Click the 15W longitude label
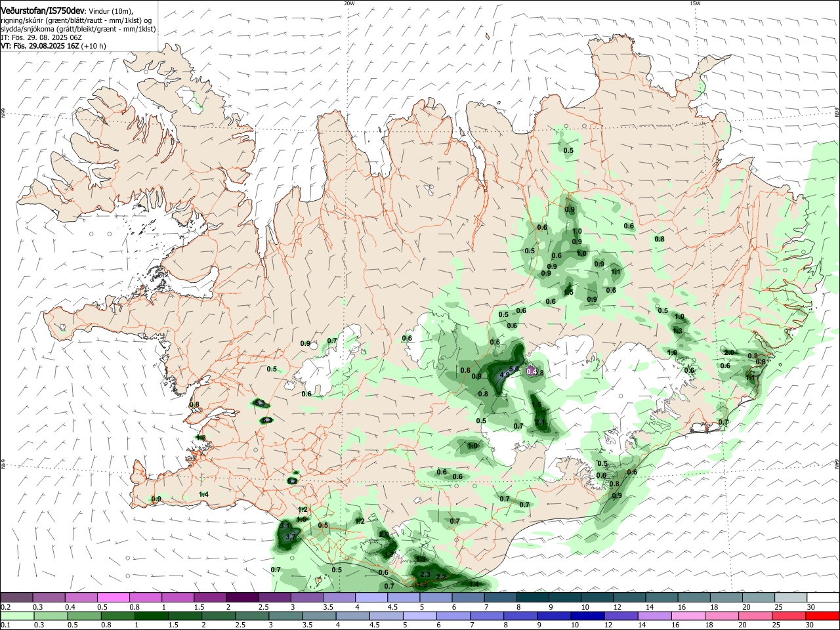Screen dimensions: 840x630 (x=695, y=3)
